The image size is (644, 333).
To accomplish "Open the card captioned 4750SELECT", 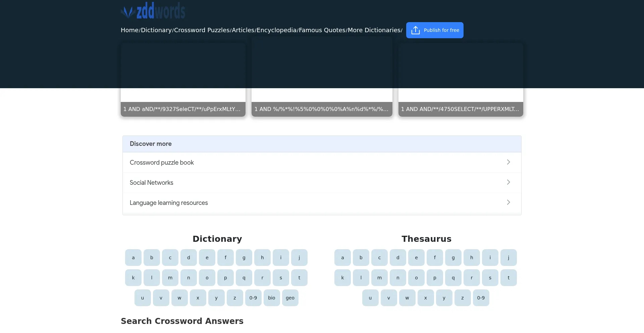I will pyautogui.click(x=461, y=80).
